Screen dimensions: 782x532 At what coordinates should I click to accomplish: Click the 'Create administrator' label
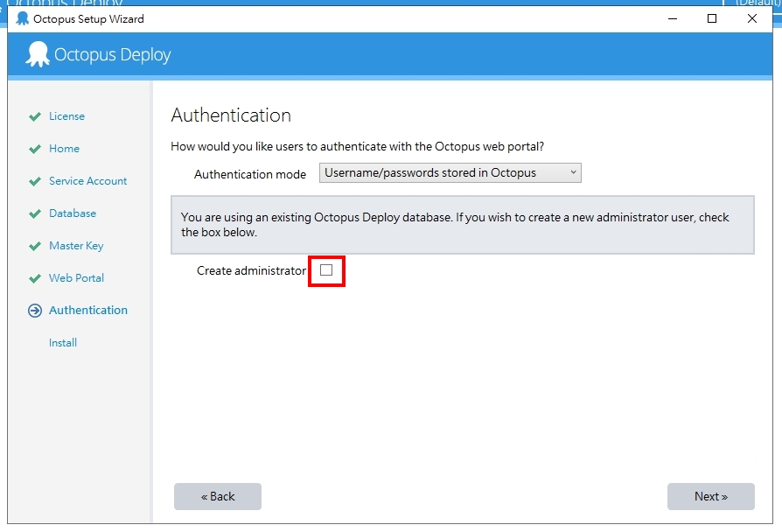[x=251, y=270]
